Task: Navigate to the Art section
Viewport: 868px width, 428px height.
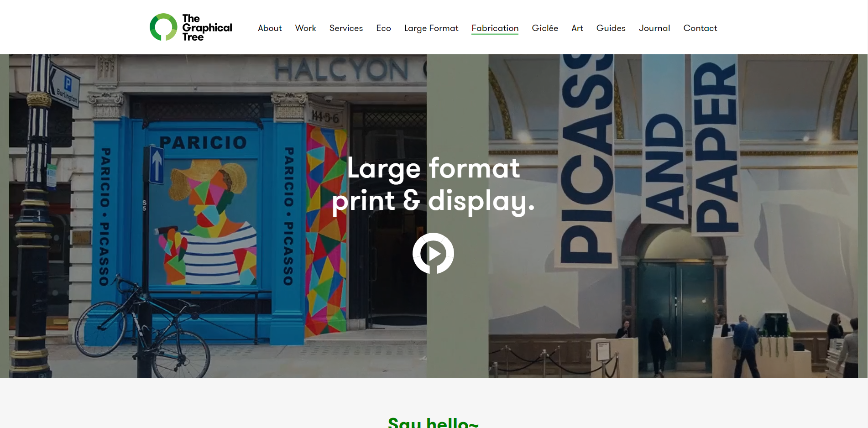Action: [577, 28]
